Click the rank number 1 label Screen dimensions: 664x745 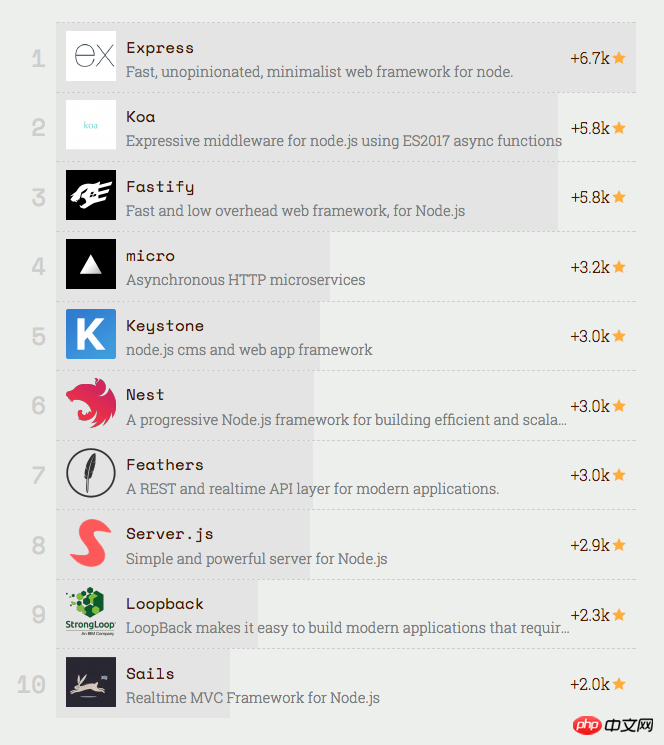click(38, 59)
